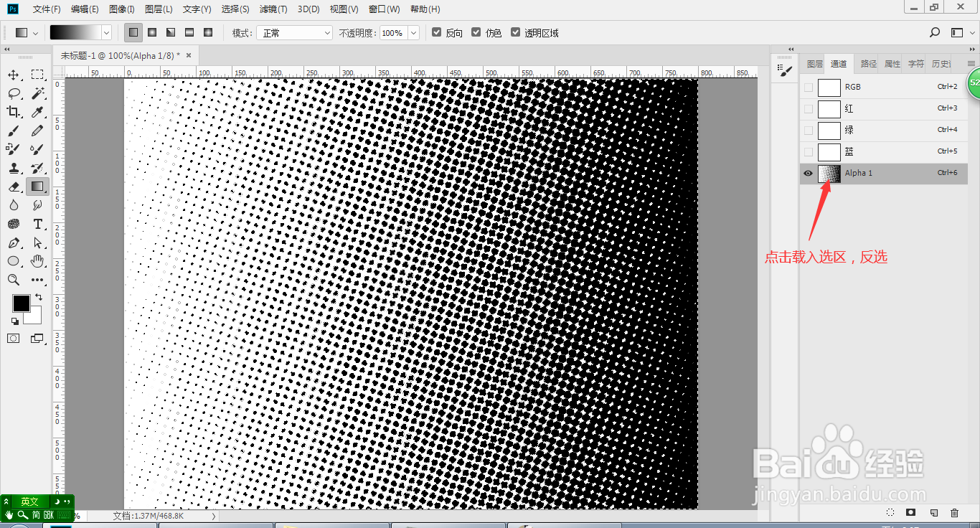Select the Magic Wand tool

(37, 93)
